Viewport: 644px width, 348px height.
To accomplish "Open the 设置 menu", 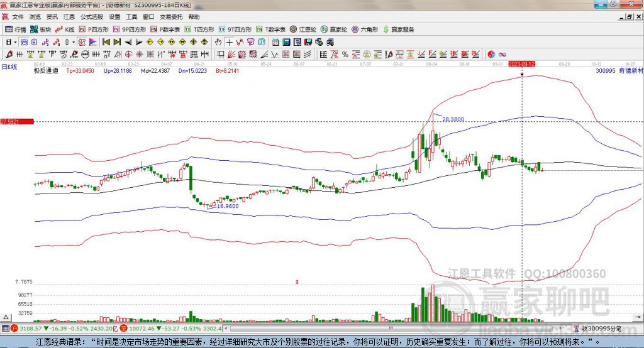I will pyautogui.click(x=114, y=17).
